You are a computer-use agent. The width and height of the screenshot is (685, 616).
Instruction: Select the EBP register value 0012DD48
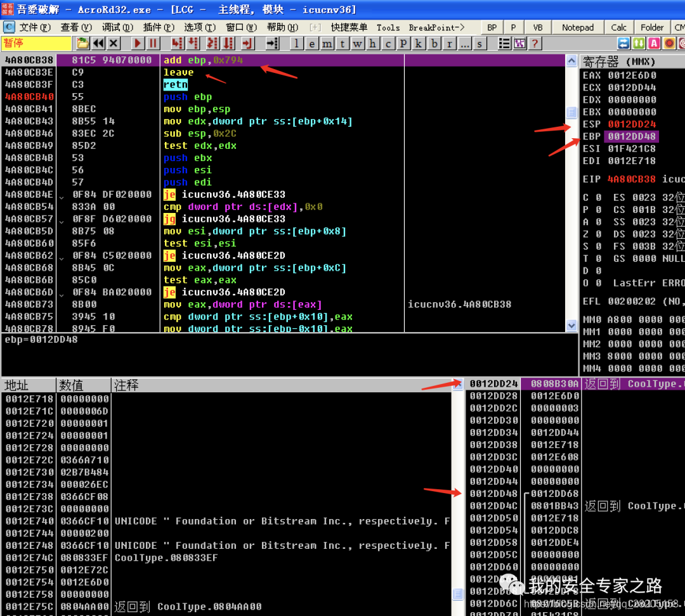tap(632, 137)
